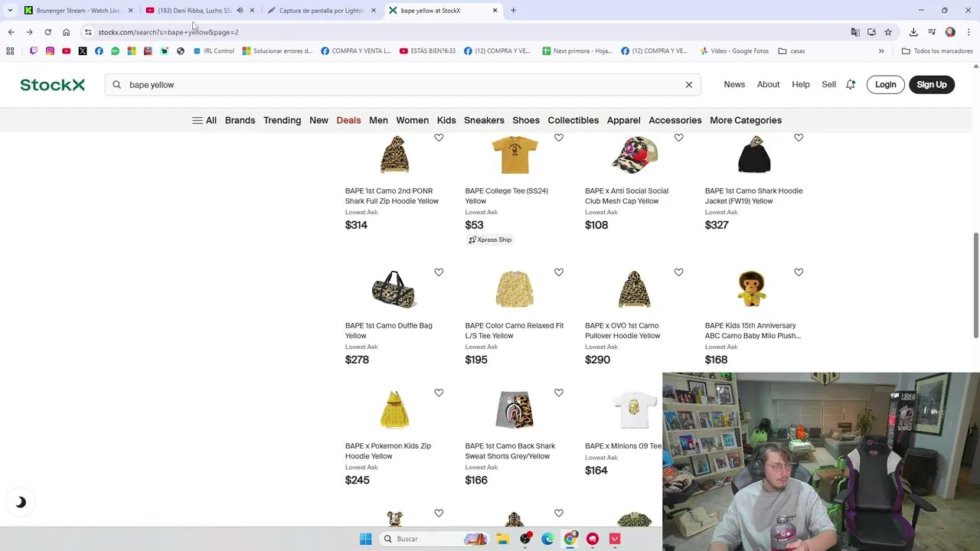980x551 pixels.
Task: Open the Instagram bookmark icon
Action: point(50,51)
